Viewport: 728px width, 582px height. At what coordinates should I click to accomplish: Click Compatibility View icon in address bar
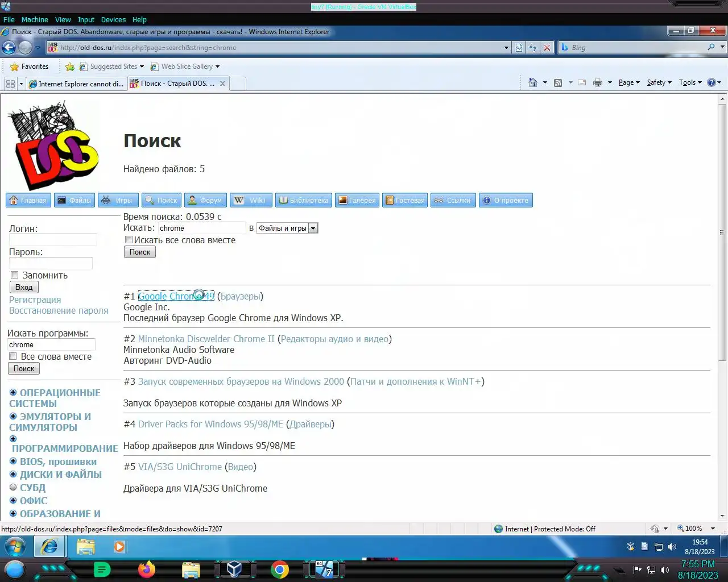point(519,48)
